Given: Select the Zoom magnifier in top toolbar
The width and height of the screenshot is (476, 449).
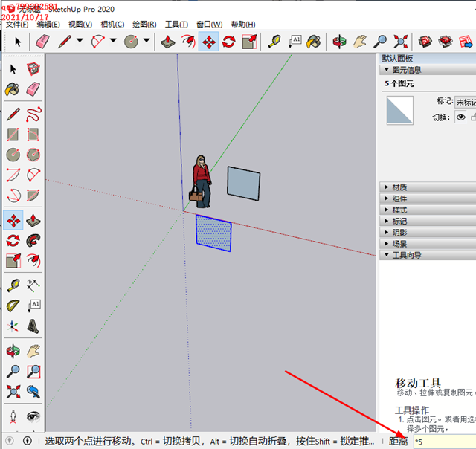Looking at the screenshot, I should pos(380,42).
